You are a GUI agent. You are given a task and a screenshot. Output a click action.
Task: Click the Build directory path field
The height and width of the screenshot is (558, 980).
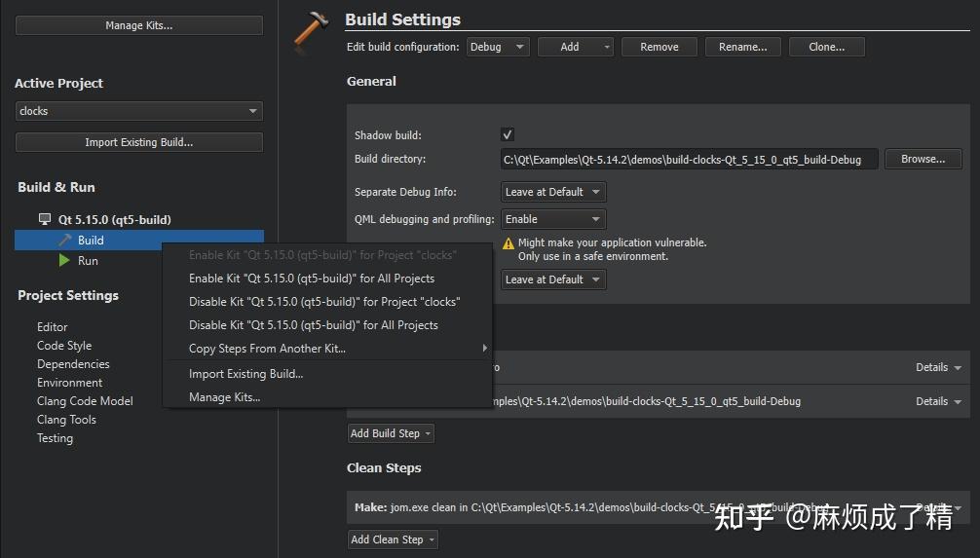click(x=690, y=159)
